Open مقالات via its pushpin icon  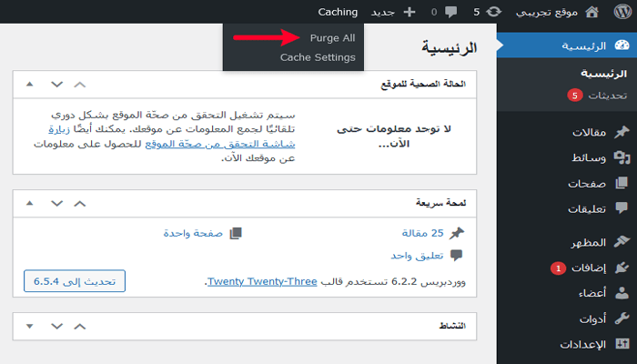(622, 132)
